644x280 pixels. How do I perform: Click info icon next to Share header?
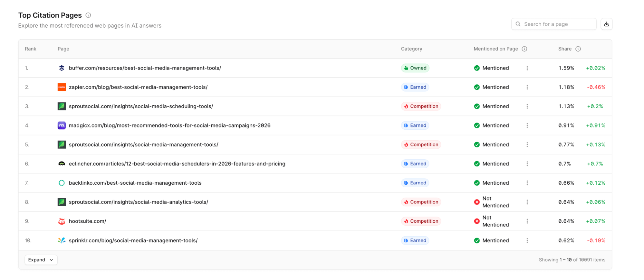(578, 49)
